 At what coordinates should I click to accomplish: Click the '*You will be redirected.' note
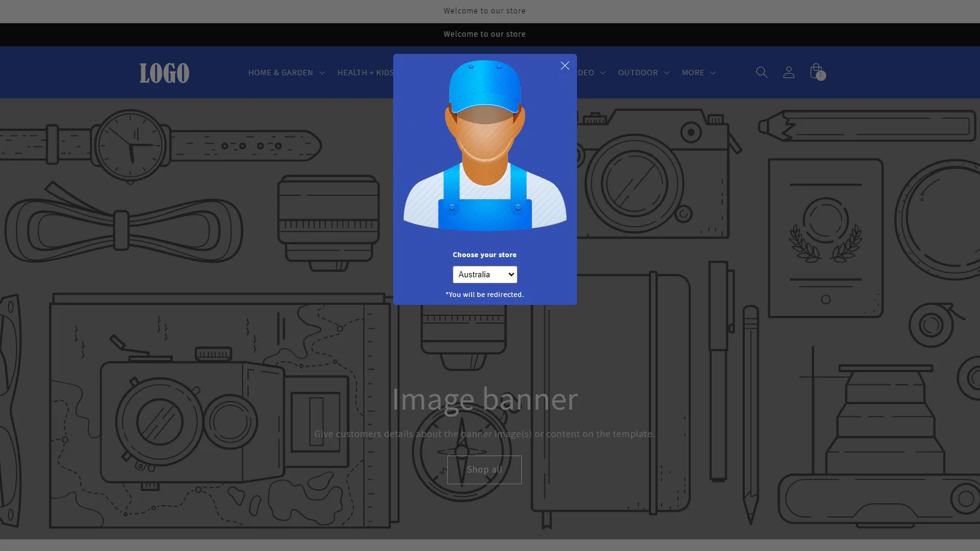[x=484, y=294]
